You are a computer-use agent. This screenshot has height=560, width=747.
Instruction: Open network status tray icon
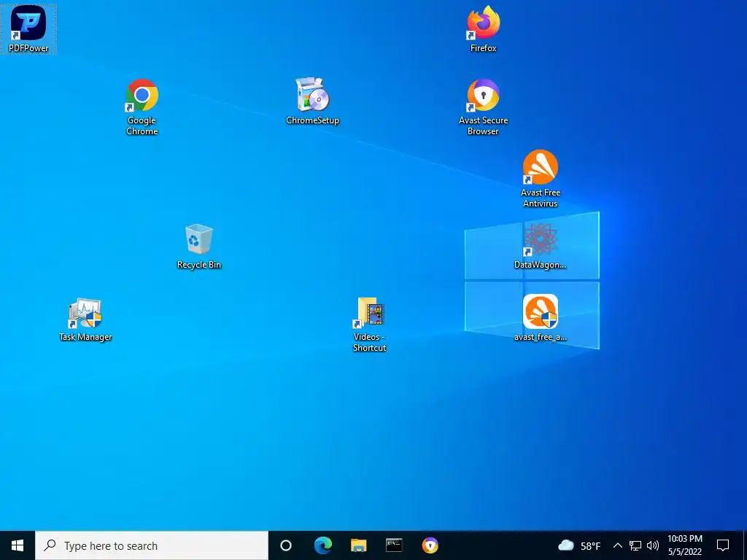click(x=635, y=545)
